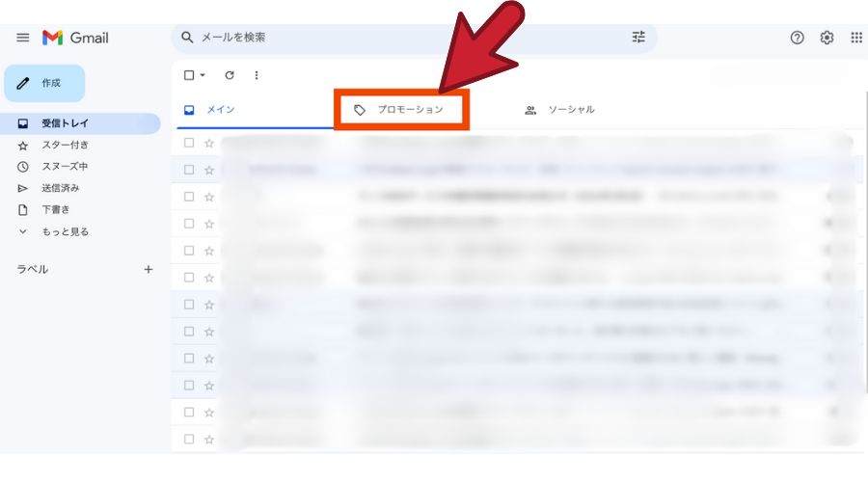868x482 pixels.
Task: Click the plus icon beside ラベル
Action: 149,270
